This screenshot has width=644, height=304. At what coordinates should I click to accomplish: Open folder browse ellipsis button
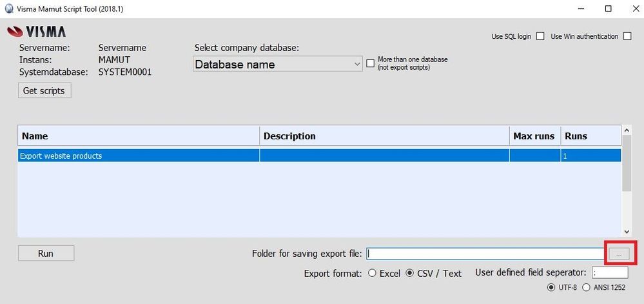[619, 255]
